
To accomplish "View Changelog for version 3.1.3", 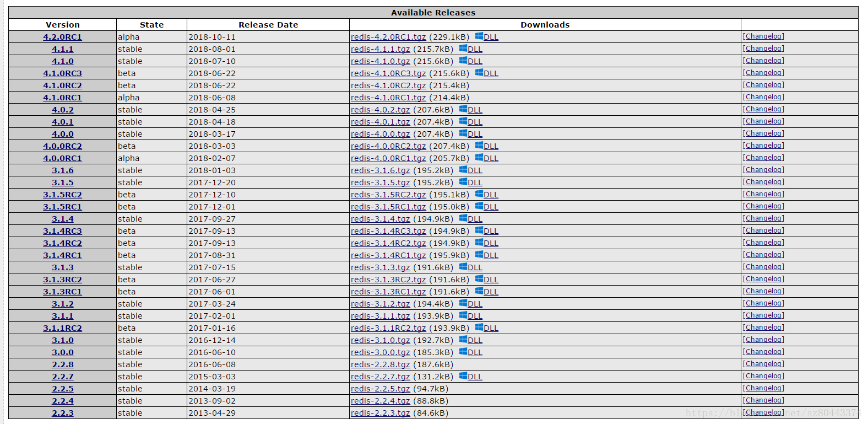I will point(763,267).
